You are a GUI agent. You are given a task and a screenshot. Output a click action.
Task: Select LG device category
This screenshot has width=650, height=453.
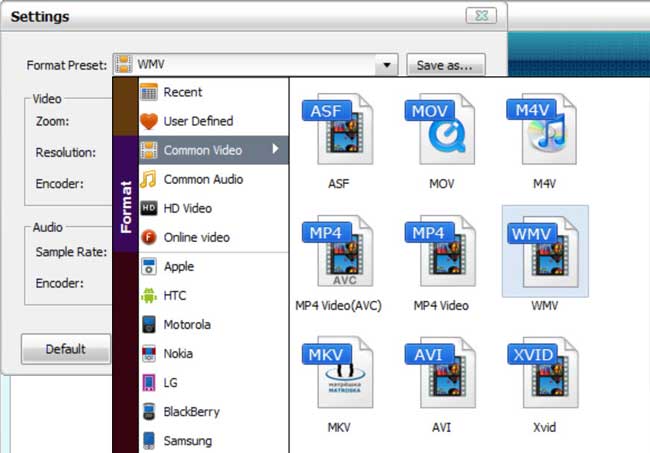tap(213, 383)
